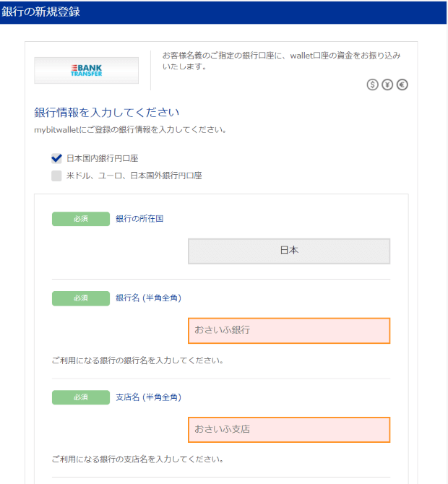Image resolution: width=448 pixels, height=484 pixels.
Task: Click the 銀行の所在国 label
Action: click(139, 219)
